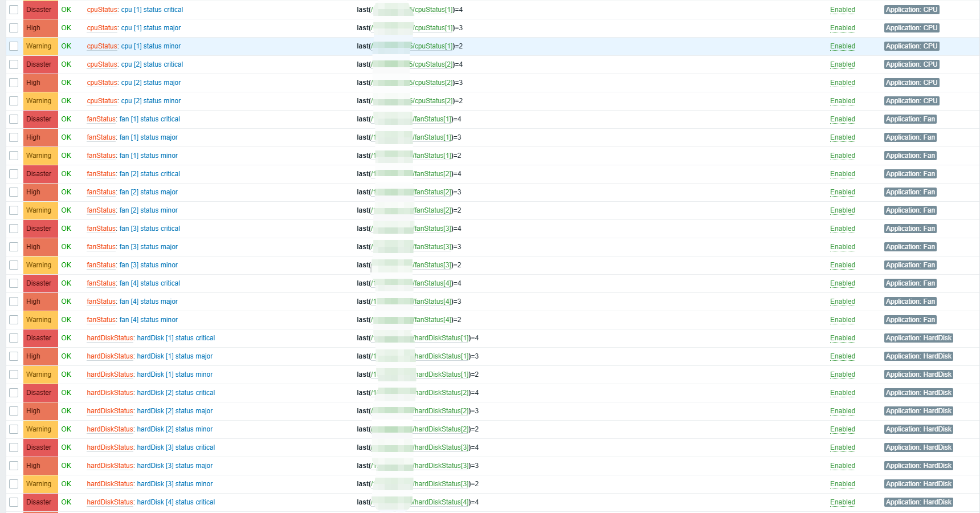Viewport: 980px width, 513px height.
Task: Open hardDiskStatus template link on hardDisk [4] status critical
Action: (x=110, y=502)
